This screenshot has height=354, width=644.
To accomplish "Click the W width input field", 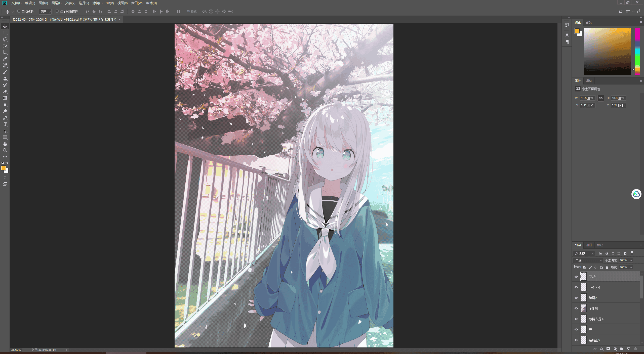I will pos(587,98).
